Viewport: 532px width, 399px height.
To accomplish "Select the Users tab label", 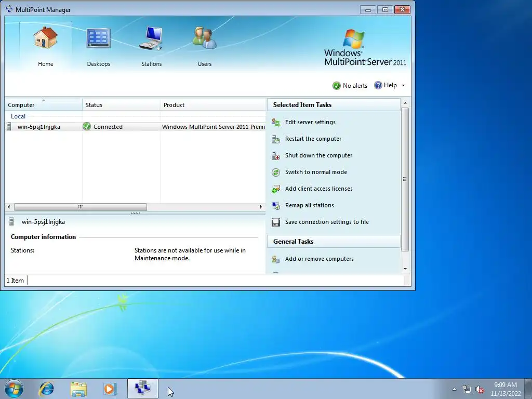I will click(x=205, y=64).
